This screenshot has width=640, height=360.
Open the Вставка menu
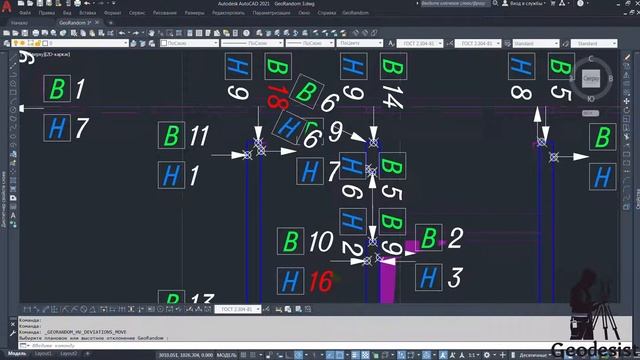[87, 13]
